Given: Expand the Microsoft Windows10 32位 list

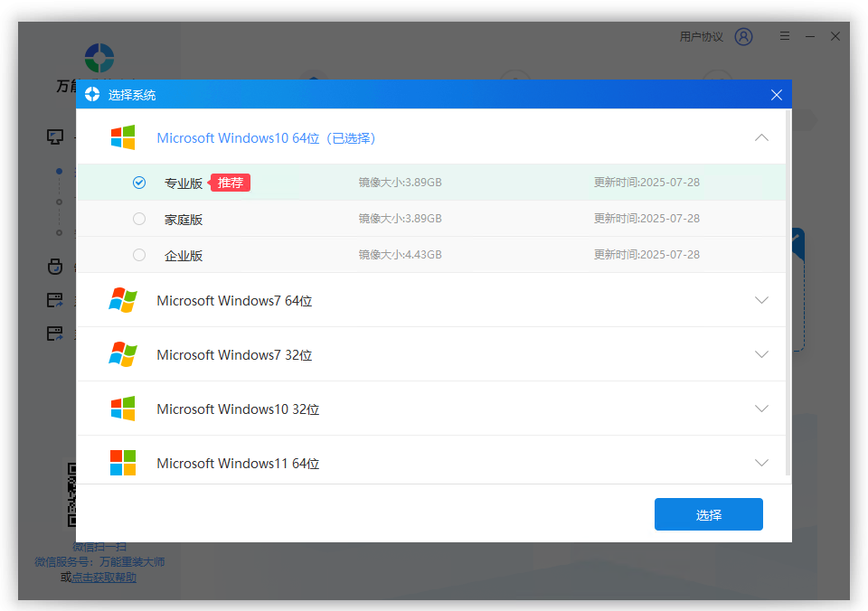Looking at the screenshot, I should click(761, 409).
